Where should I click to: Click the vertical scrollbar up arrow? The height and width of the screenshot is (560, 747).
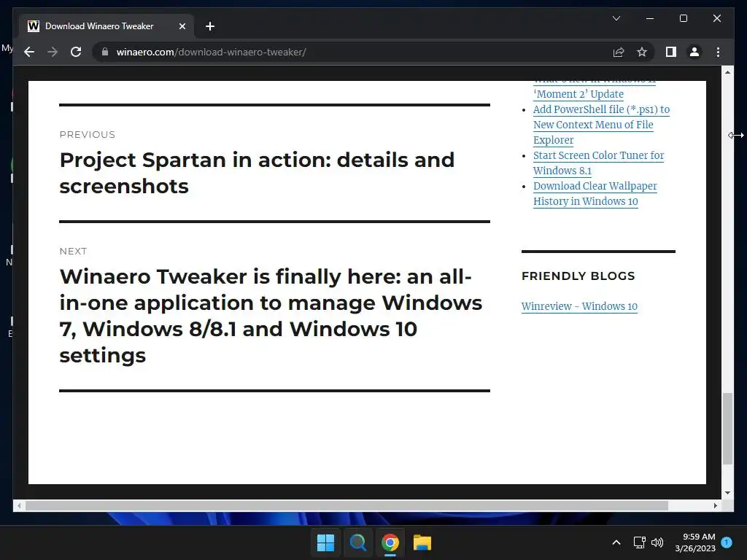tap(727, 72)
